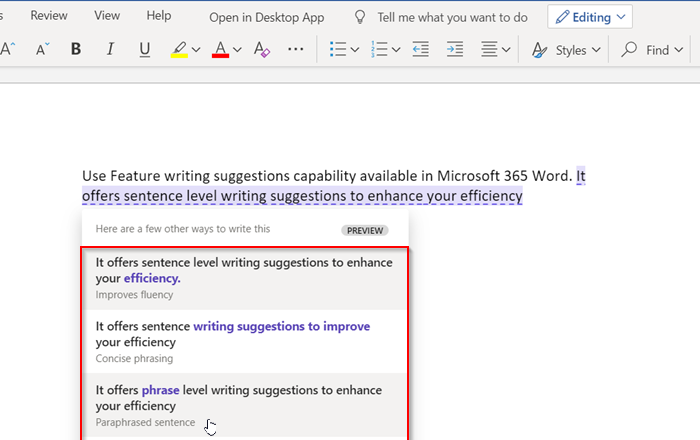Image resolution: width=700 pixels, height=440 pixels.
Task: Click Open in Desktop App
Action: 266,17
